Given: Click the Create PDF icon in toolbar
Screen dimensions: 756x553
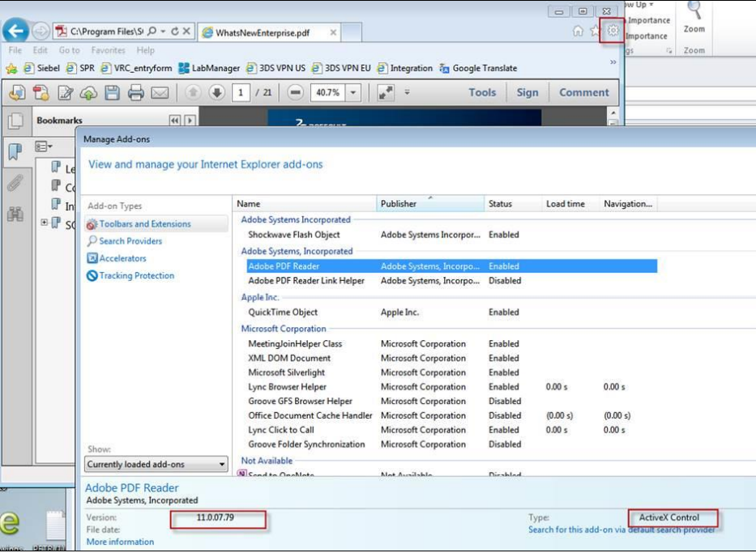Looking at the screenshot, I should (41, 92).
